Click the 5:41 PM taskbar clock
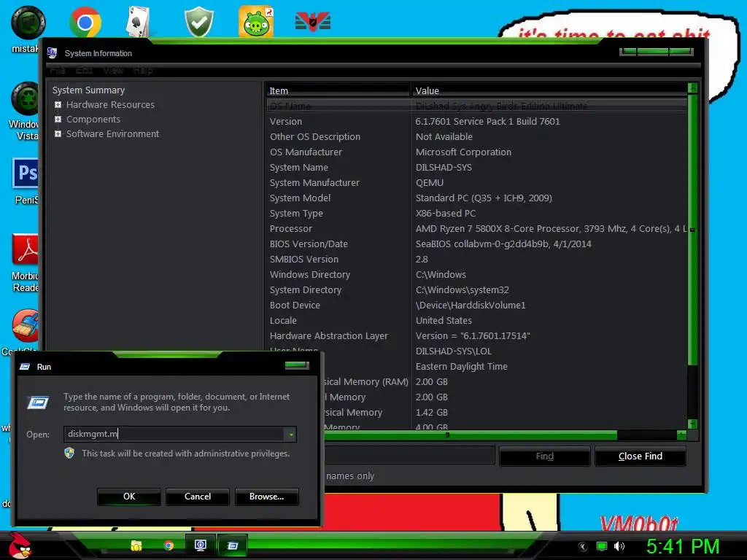The height and width of the screenshot is (560, 747). click(683, 546)
